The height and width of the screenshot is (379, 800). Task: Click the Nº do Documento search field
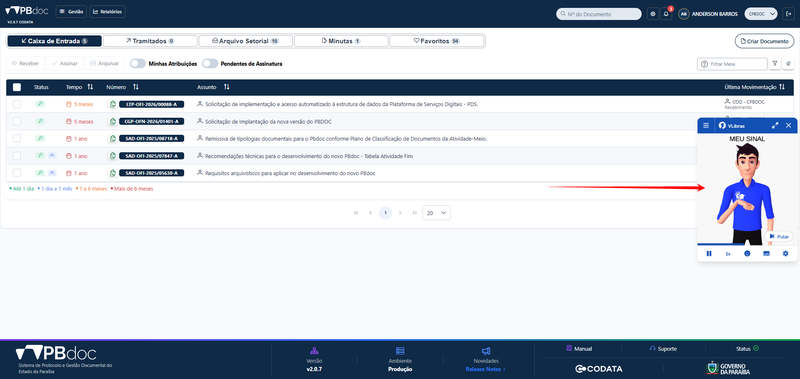click(598, 14)
